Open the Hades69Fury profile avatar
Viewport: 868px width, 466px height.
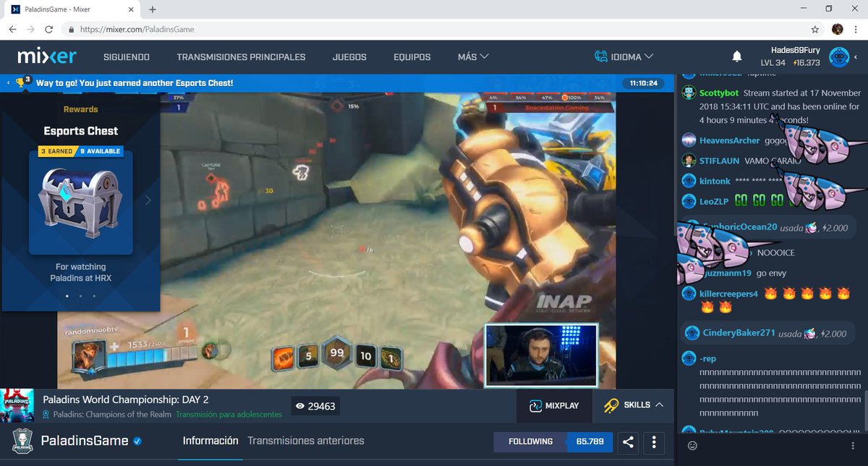coord(839,56)
